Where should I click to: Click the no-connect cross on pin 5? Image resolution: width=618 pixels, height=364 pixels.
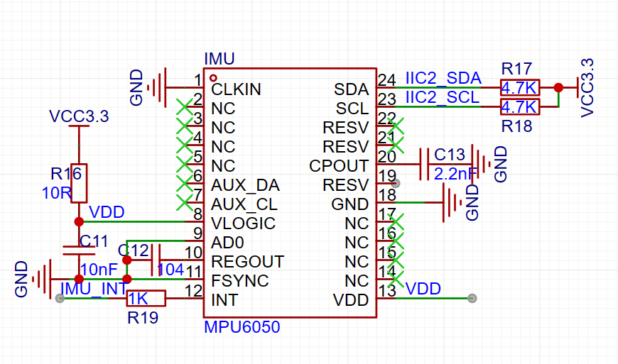click(185, 164)
